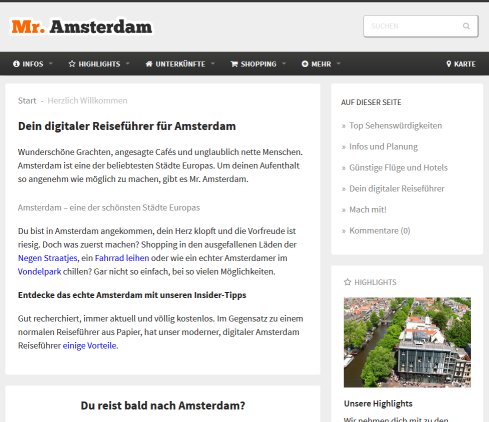Expand the Mehr dropdown arrow

(339, 63)
